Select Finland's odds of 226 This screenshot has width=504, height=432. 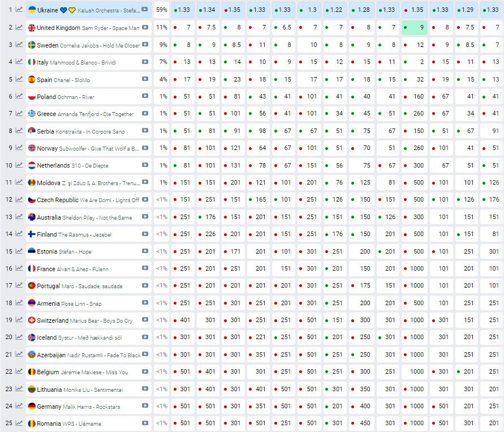(x=208, y=234)
